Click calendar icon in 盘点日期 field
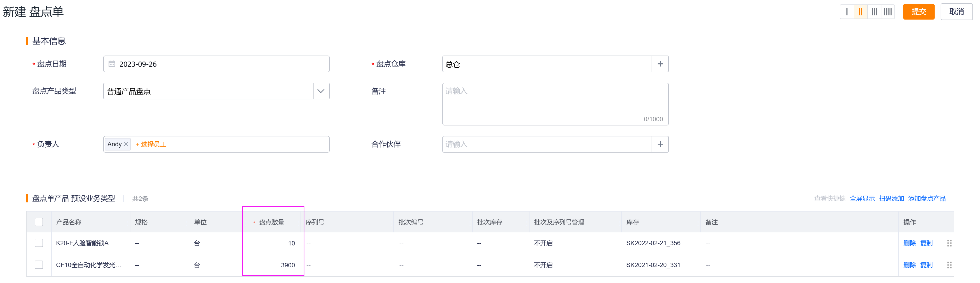The height and width of the screenshot is (283, 980). click(112, 64)
